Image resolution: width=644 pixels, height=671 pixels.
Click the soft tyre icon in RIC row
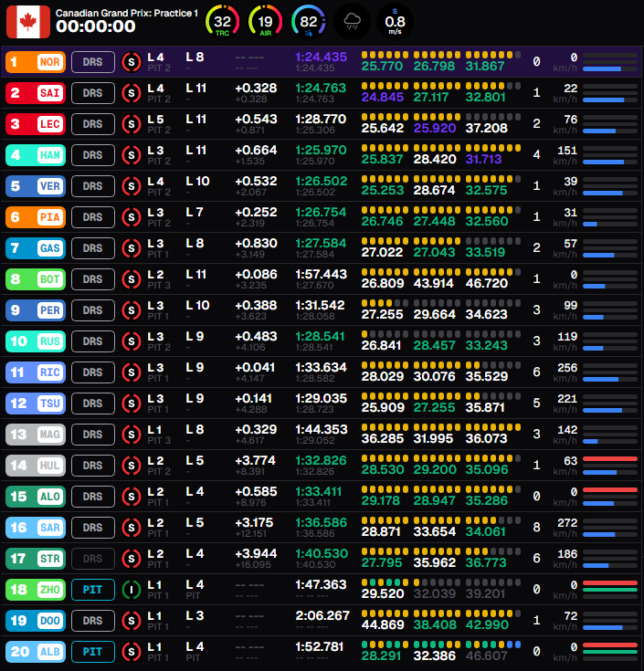click(132, 372)
